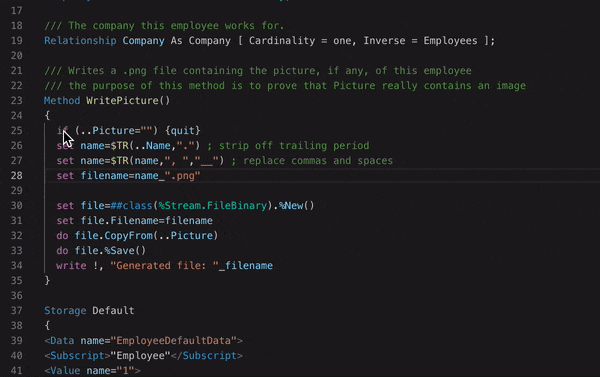Click 'Cardinality' on line 19
This screenshot has width=600, height=377.
point(282,41)
